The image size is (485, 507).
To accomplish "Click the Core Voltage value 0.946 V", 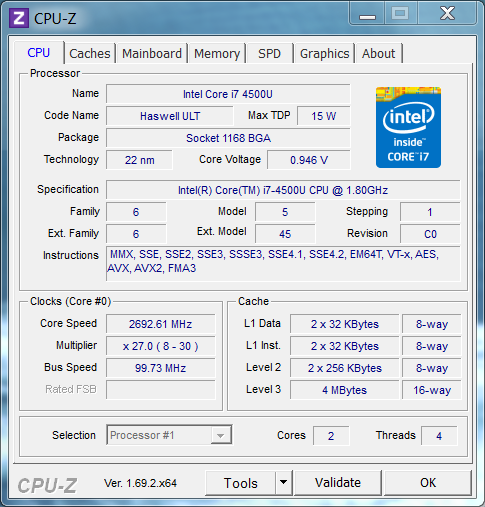I will (x=309, y=160).
